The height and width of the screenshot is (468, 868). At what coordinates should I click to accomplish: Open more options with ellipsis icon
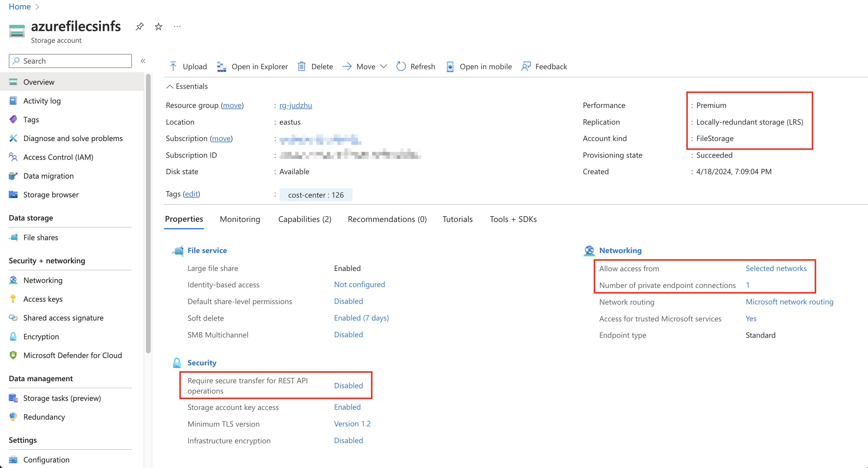pos(177,26)
